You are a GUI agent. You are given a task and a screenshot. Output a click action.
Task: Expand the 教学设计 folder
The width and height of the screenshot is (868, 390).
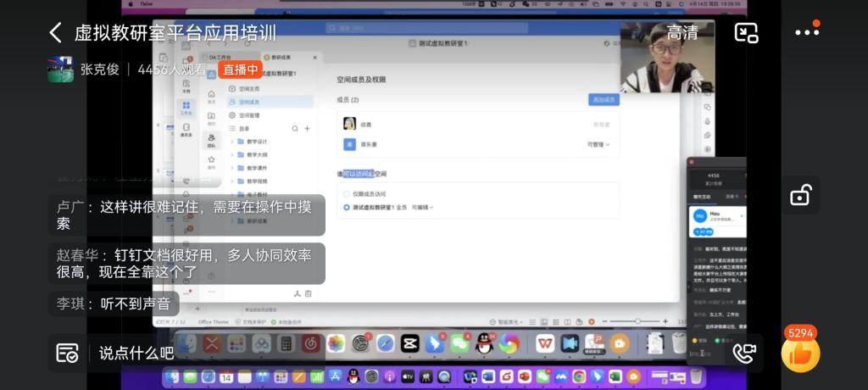[232, 142]
